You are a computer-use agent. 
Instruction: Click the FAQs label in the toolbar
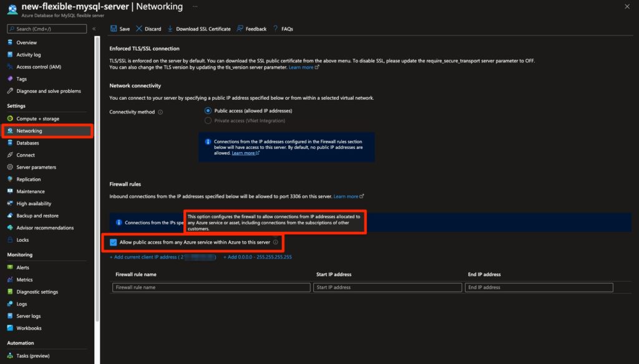coord(287,29)
